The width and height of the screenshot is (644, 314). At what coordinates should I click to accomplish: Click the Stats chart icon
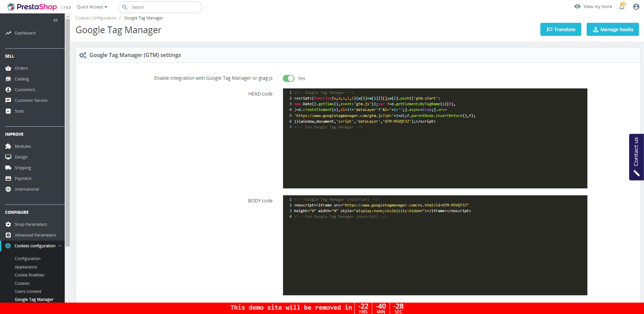click(x=8, y=111)
